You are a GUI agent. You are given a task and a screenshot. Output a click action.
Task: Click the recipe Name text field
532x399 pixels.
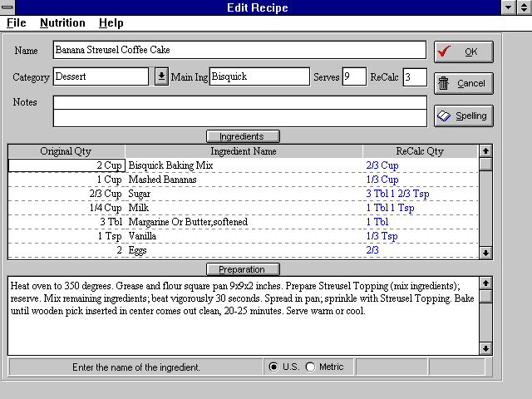coord(239,51)
